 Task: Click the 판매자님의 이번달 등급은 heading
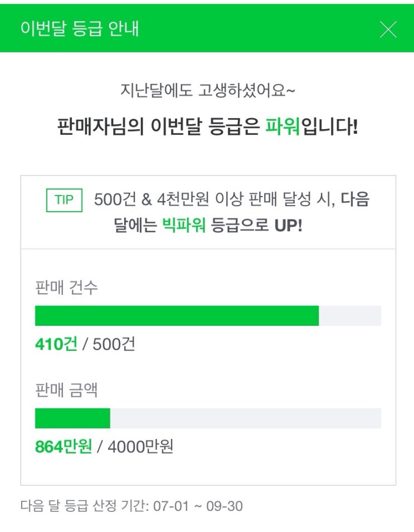point(159,127)
